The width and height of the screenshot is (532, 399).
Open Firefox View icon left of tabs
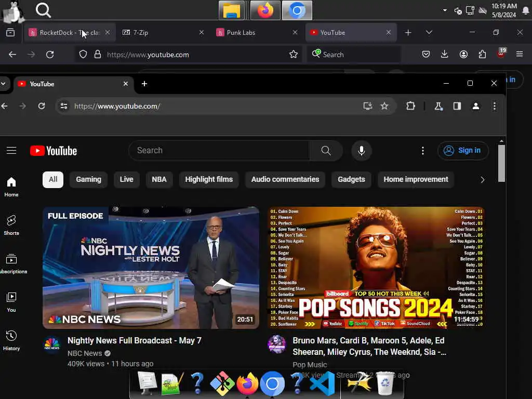10,33
